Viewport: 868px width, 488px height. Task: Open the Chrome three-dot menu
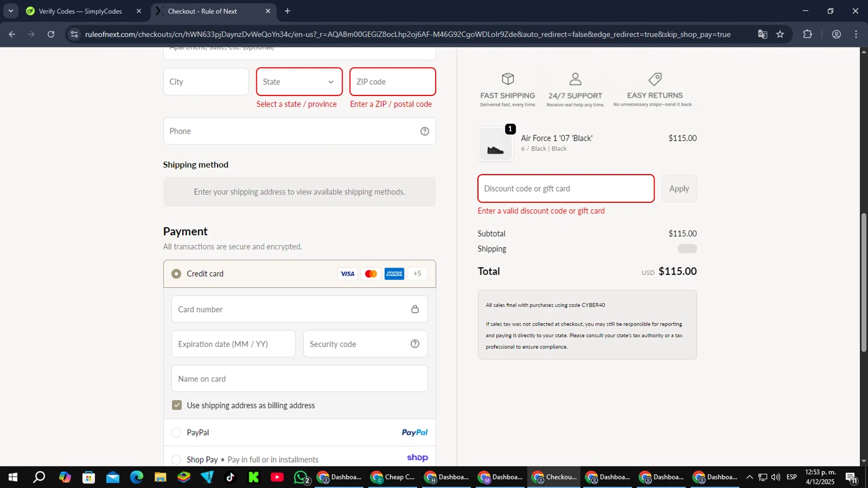click(856, 34)
